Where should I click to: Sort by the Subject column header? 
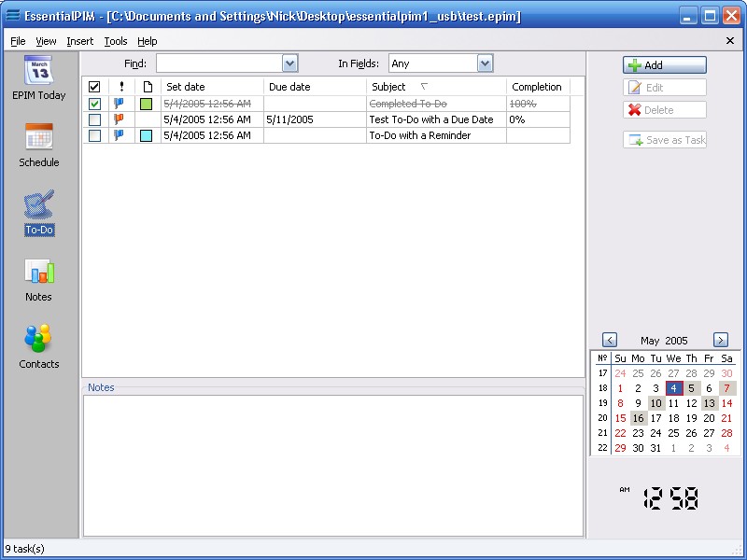436,87
